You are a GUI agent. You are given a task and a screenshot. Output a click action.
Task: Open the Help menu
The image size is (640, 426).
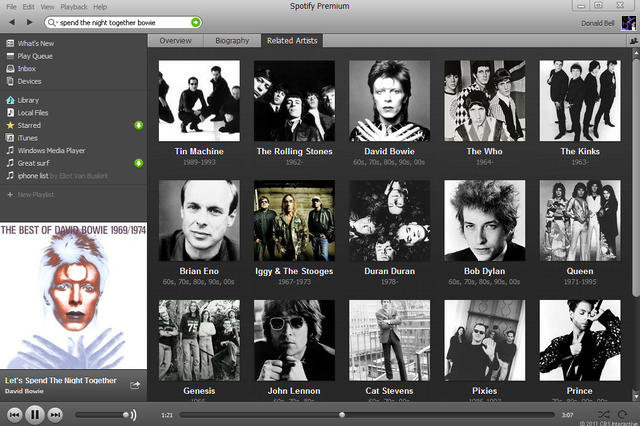click(x=100, y=7)
